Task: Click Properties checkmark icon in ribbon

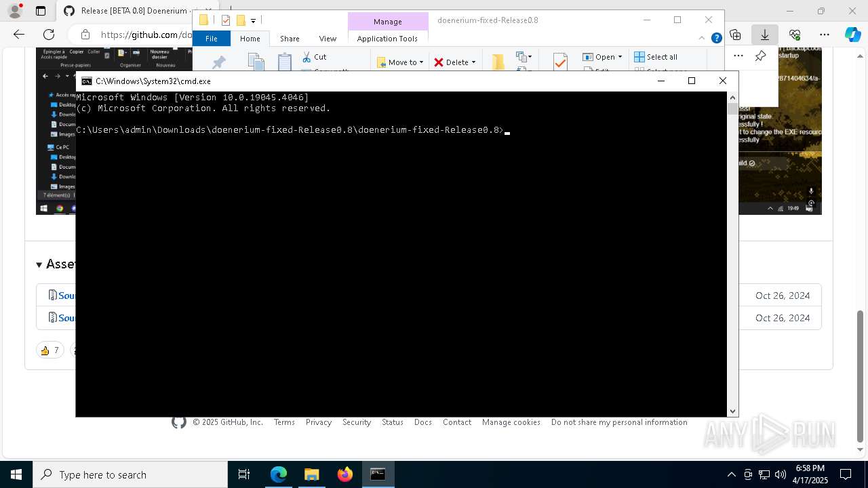Action: (560, 62)
